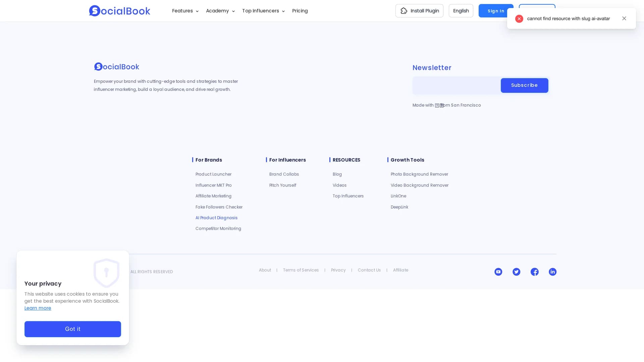Open AI Product Diagnosis link
The image size is (644, 362).
click(216, 218)
